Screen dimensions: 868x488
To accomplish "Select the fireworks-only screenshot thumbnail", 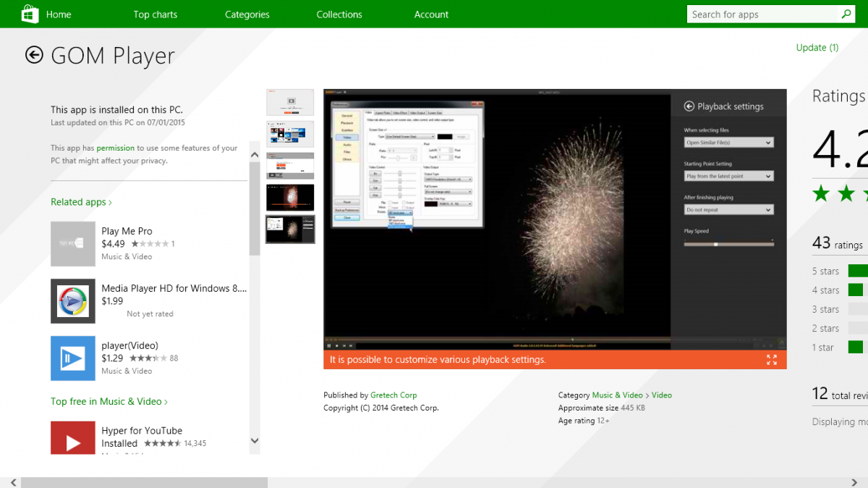I will point(290,198).
